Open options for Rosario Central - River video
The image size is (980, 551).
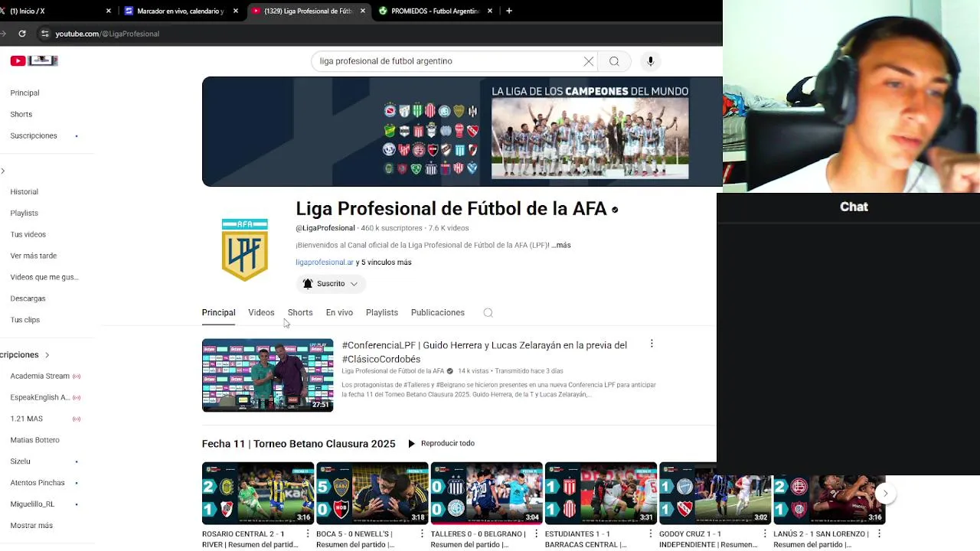pos(307,534)
